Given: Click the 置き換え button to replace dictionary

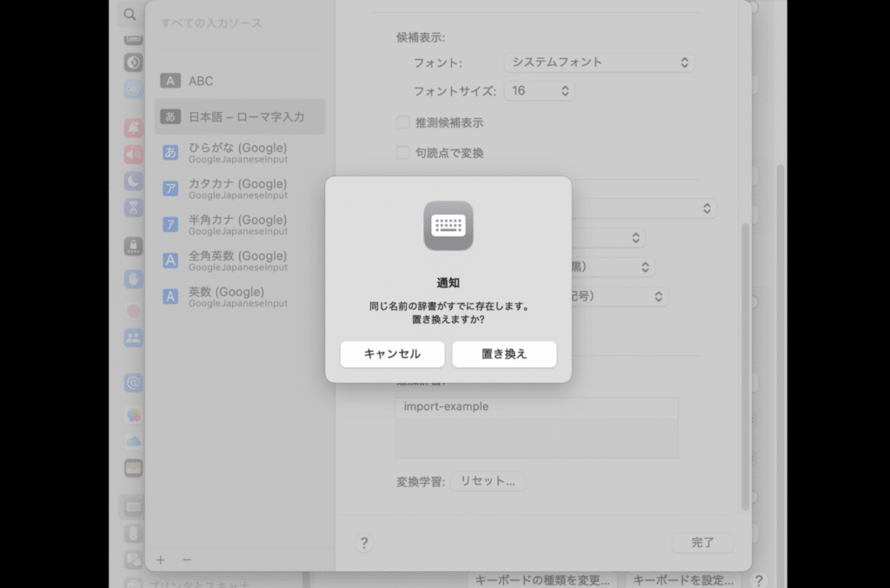Looking at the screenshot, I should tap(504, 354).
